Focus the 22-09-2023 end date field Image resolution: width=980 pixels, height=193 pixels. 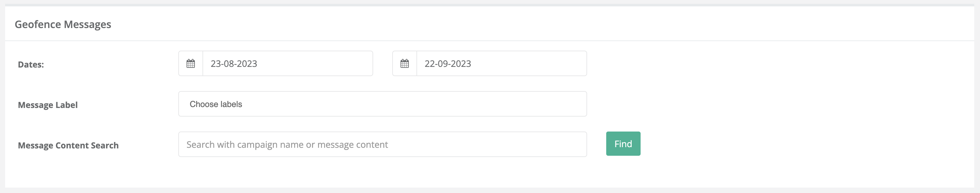[x=501, y=64]
